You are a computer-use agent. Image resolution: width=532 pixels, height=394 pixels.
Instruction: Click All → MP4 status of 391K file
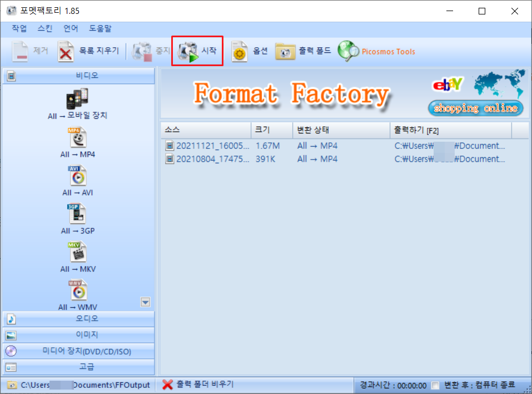317,159
